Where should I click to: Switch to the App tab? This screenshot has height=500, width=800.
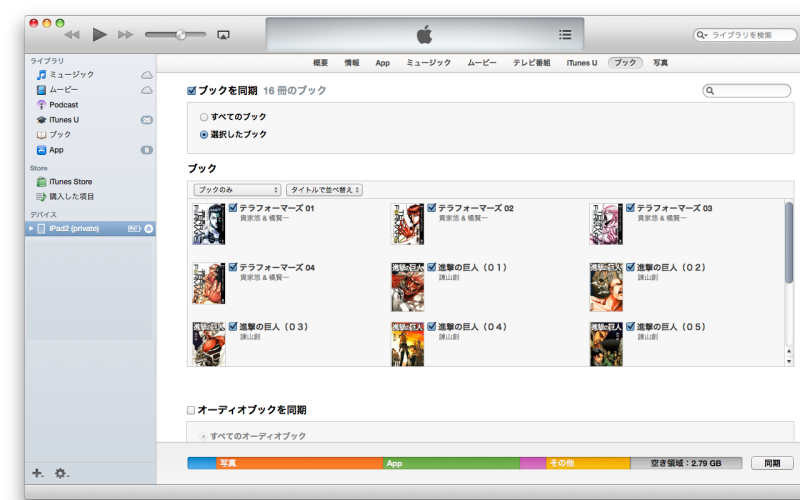[x=383, y=63]
